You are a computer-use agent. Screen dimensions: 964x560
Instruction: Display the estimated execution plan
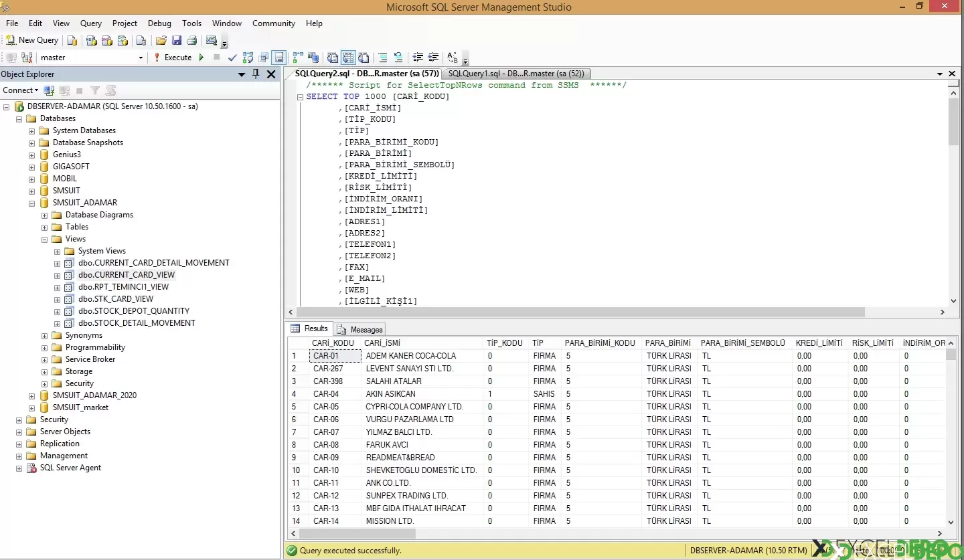(x=248, y=58)
